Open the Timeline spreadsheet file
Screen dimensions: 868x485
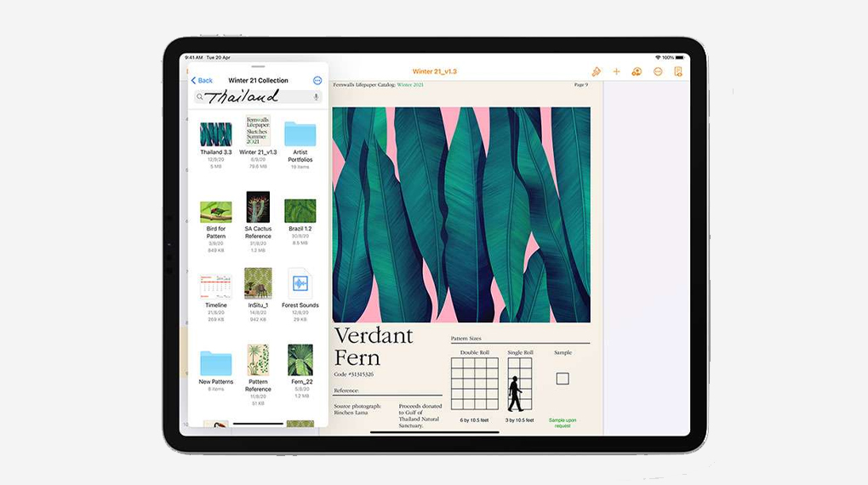pyautogui.click(x=216, y=287)
